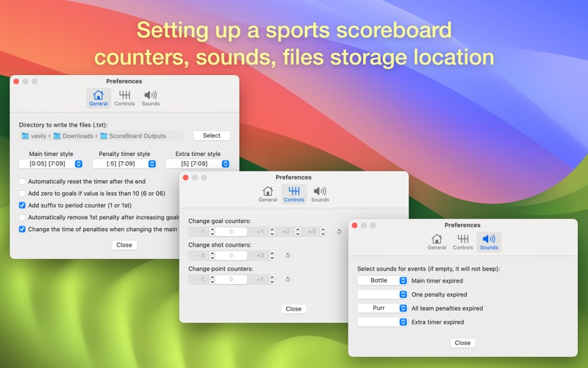The image size is (588, 368).
Task: Click the Controls tab in the Sounds window
Action: coord(463,242)
